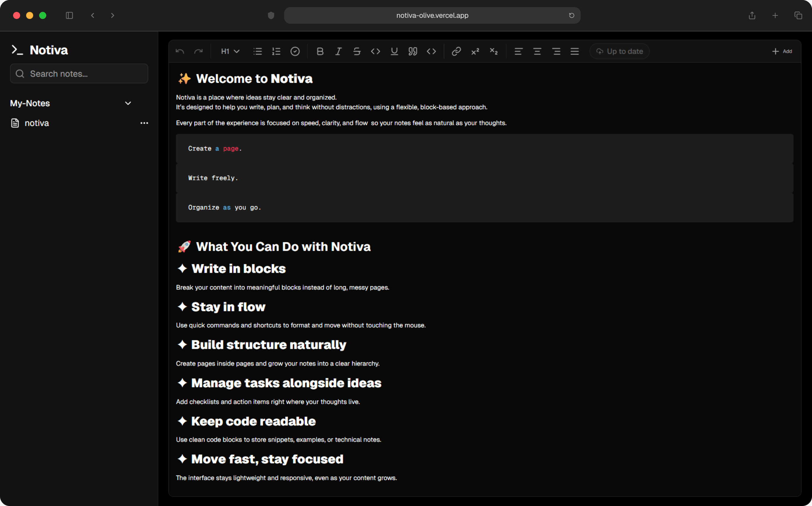Insert a blockquote

tap(413, 51)
